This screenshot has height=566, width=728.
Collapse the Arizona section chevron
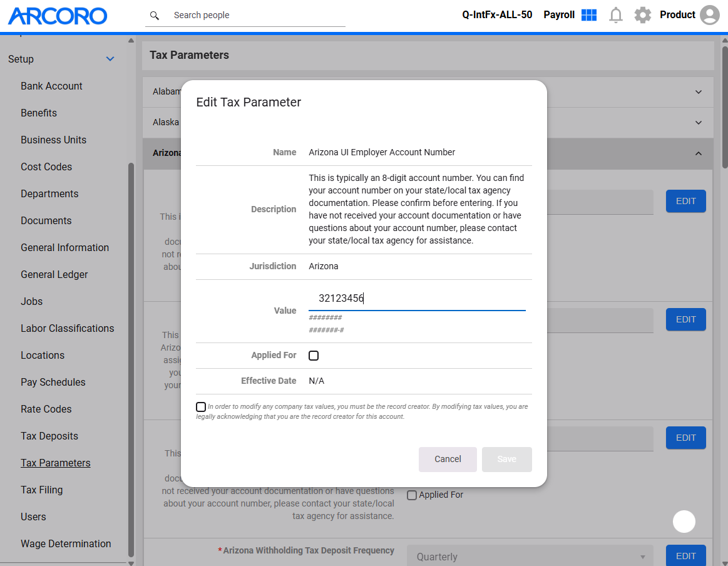click(699, 153)
